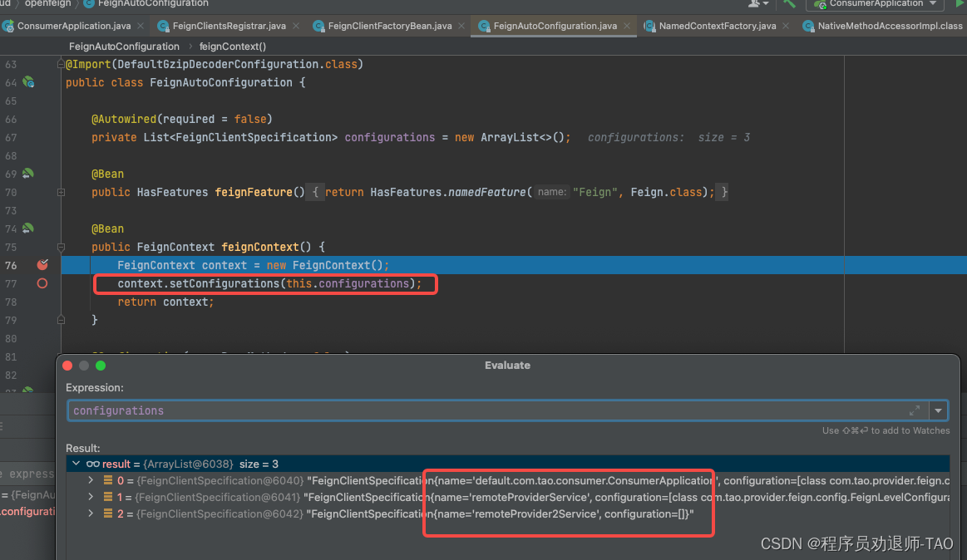
Task: Close the ConsumerApplication.java tab
Action: 141,26
